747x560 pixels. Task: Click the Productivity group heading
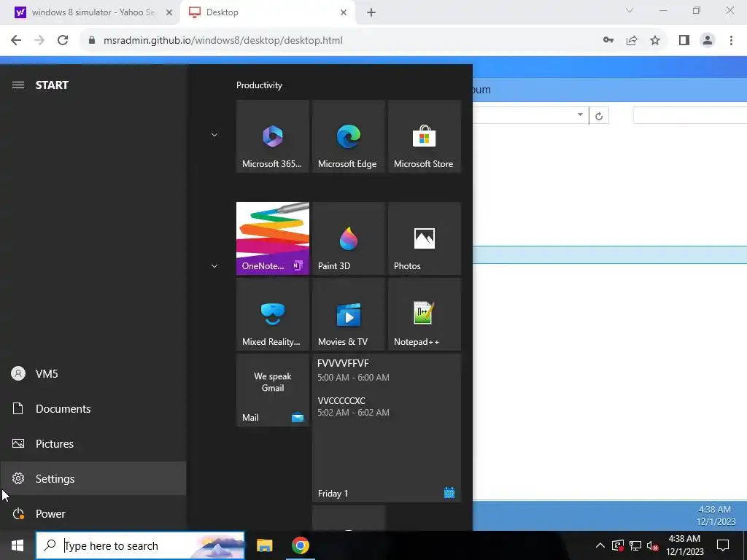pyautogui.click(x=259, y=85)
